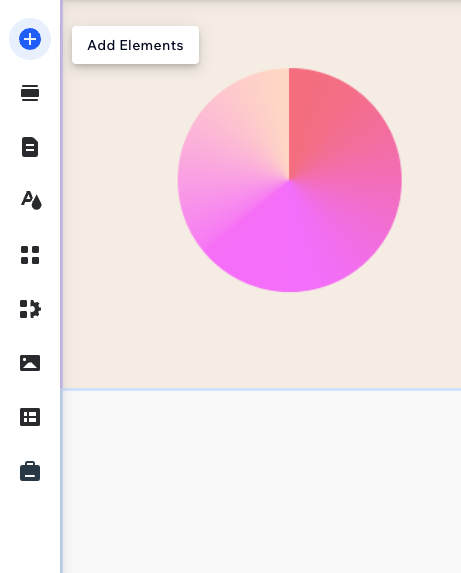Open the Add Apps four-squares icon
Screen dimensions: 461x573
point(30,255)
